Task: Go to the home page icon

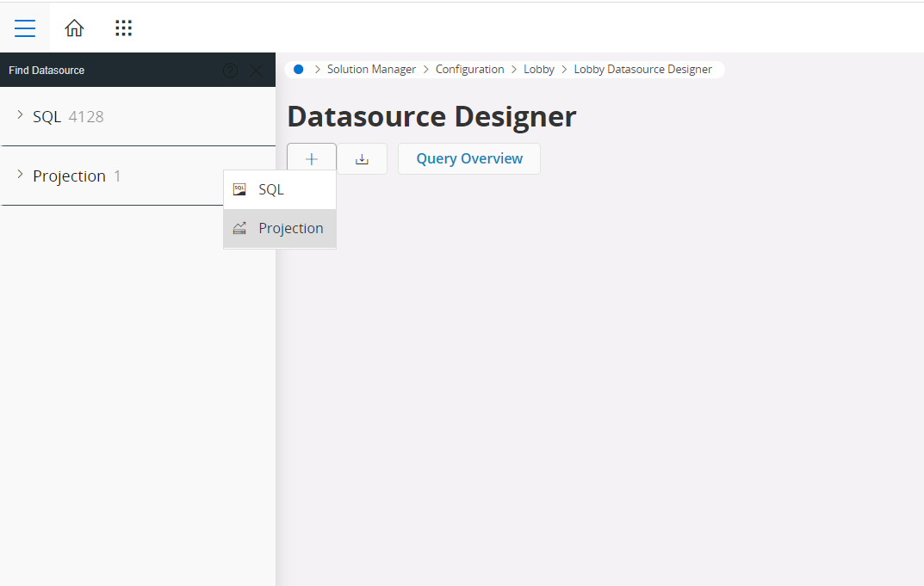Action: click(x=75, y=28)
